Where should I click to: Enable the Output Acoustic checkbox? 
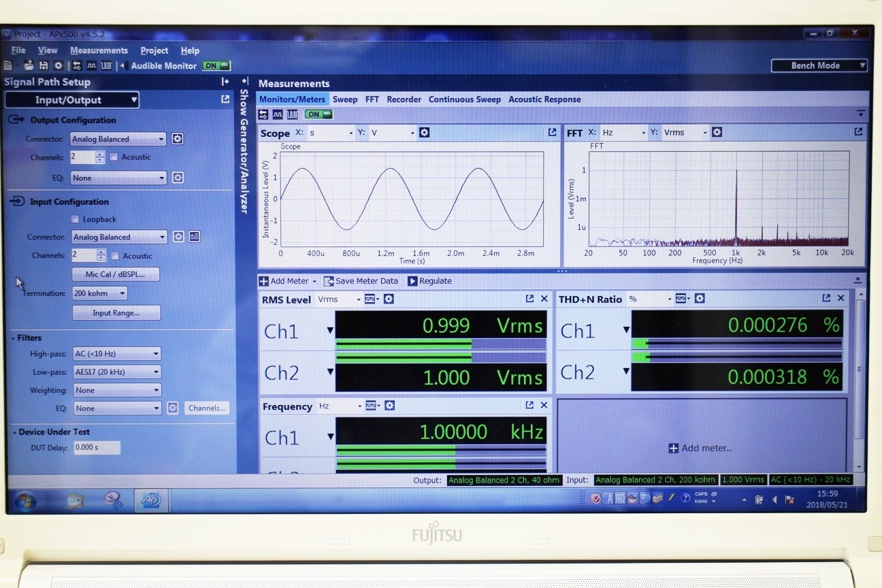coord(114,157)
